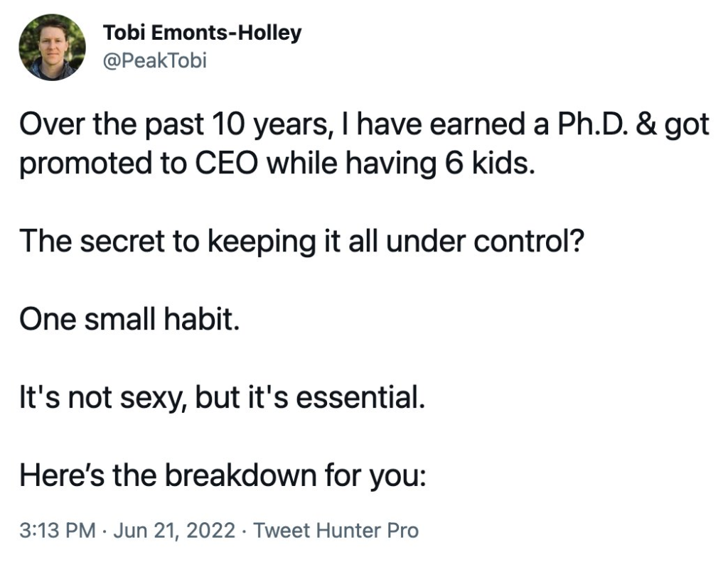Viewport: 728px width, 562px height.
Task: Click the word "essential."
Action: click(x=360, y=398)
